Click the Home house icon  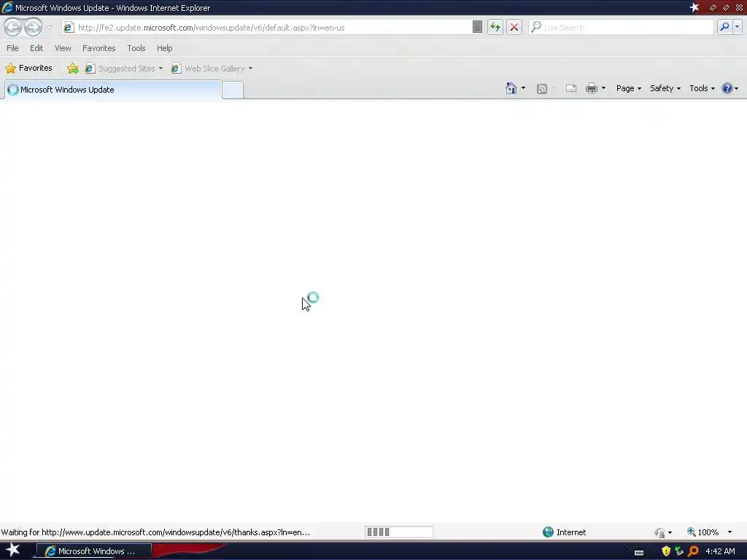(511, 88)
